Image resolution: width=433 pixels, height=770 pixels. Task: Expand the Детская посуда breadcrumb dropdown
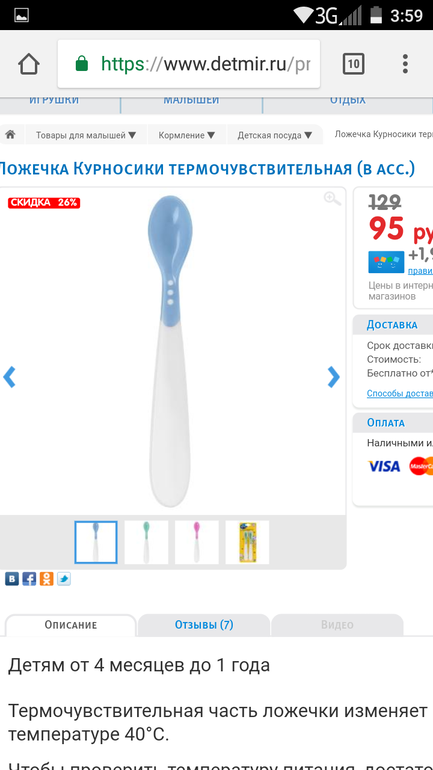[x=275, y=135]
